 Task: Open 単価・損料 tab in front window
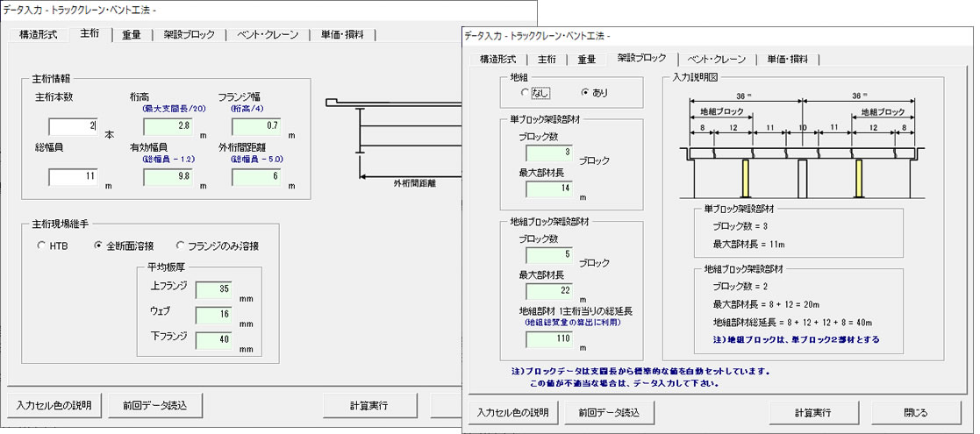[787, 60]
